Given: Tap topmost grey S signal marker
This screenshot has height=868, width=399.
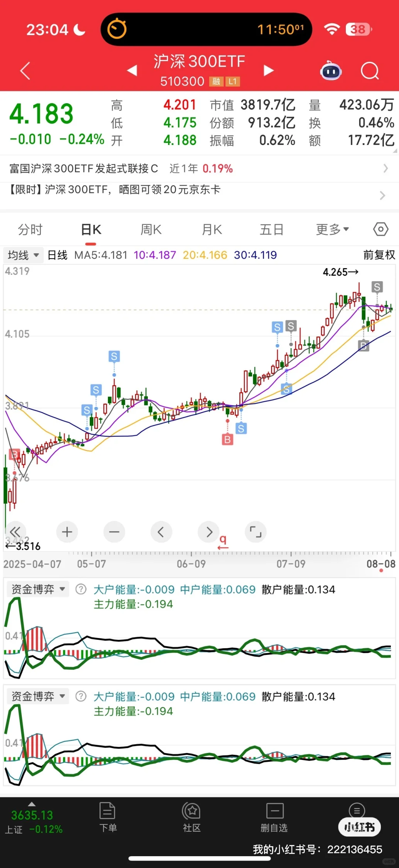Looking at the screenshot, I should [377, 287].
